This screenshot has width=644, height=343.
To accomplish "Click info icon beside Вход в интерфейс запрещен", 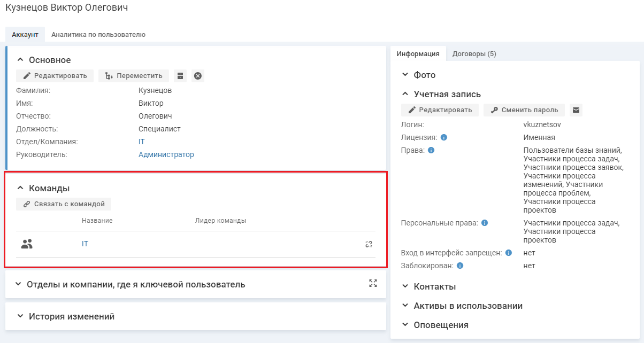I will pos(509,253).
